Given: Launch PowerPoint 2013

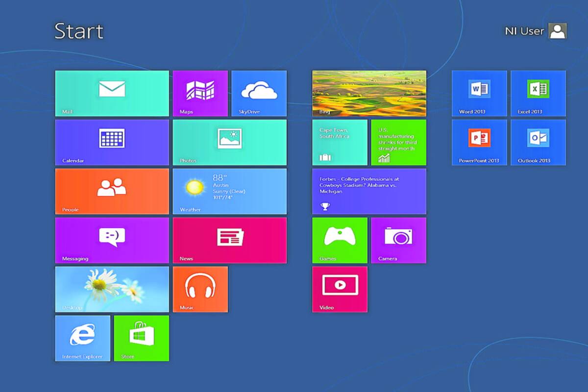Looking at the screenshot, I should (479, 142).
